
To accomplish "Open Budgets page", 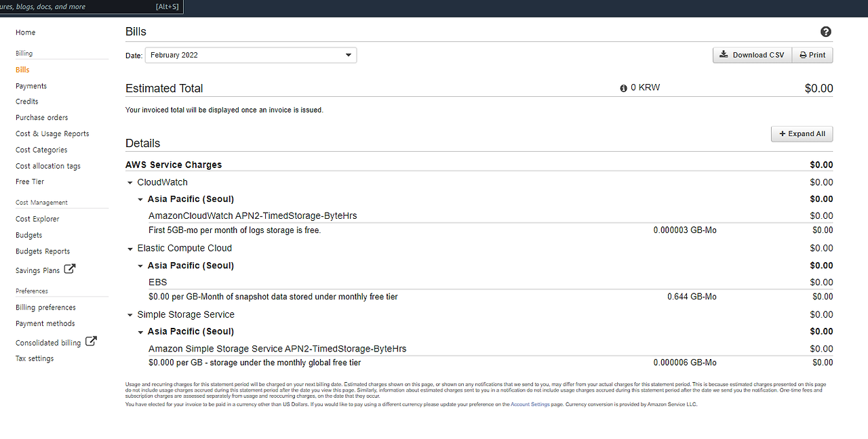I will pos(29,235).
